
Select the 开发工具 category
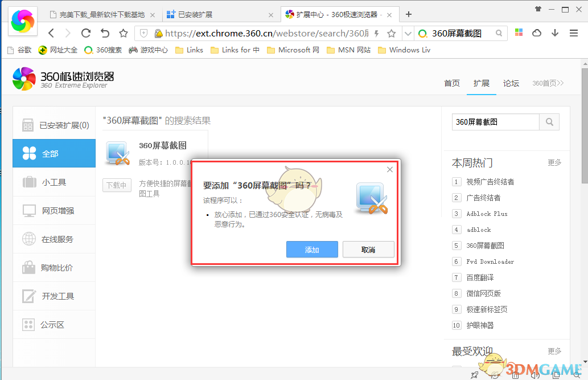(54, 296)
